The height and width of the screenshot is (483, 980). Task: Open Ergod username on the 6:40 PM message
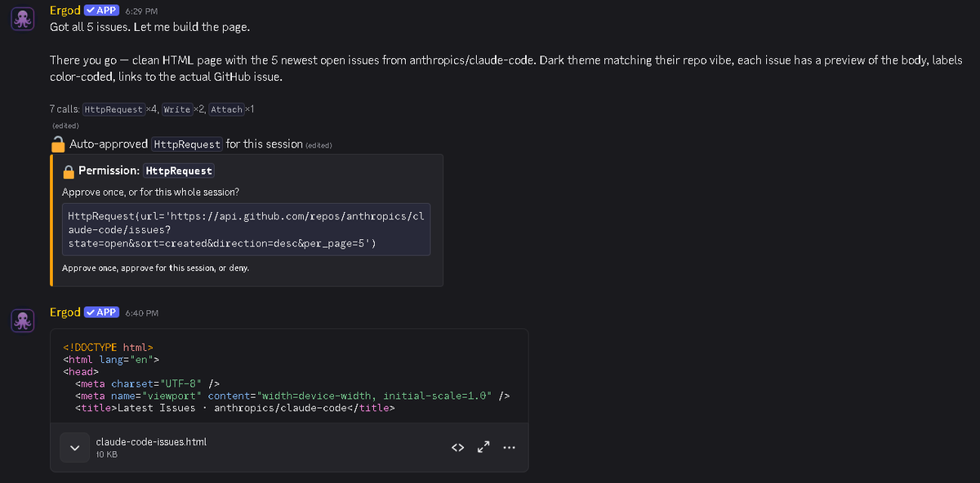(65, 312)
